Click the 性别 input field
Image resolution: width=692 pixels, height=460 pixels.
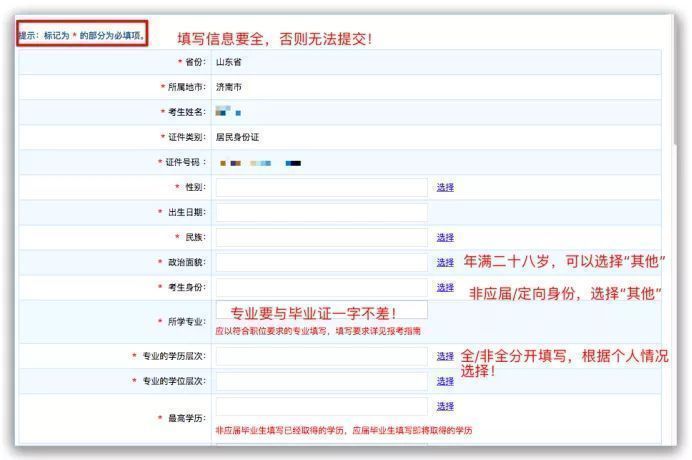point(321,188)
